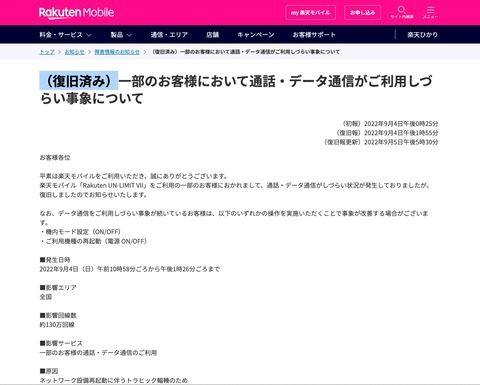Click the 全国 area value
Image resolution: width=480 pixels, height=385 pixels.
click(46, 297)
